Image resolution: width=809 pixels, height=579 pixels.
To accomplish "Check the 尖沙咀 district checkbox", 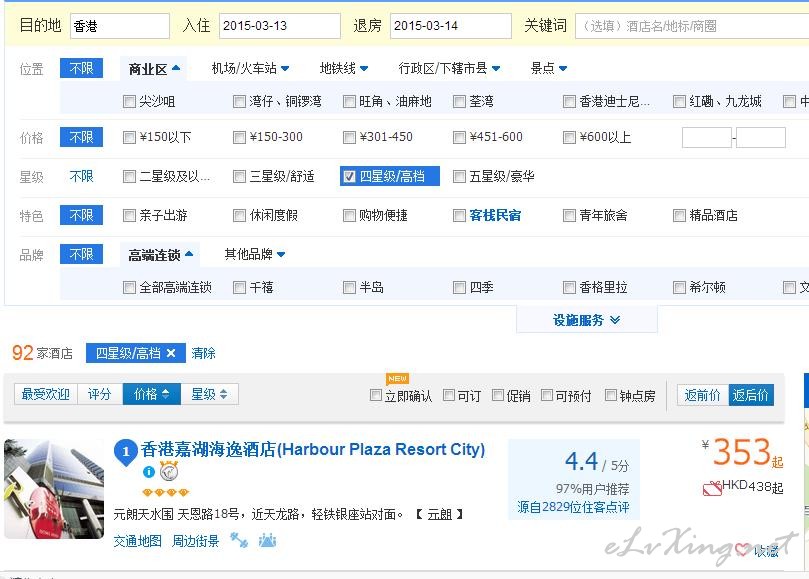I will coord(129,101).
